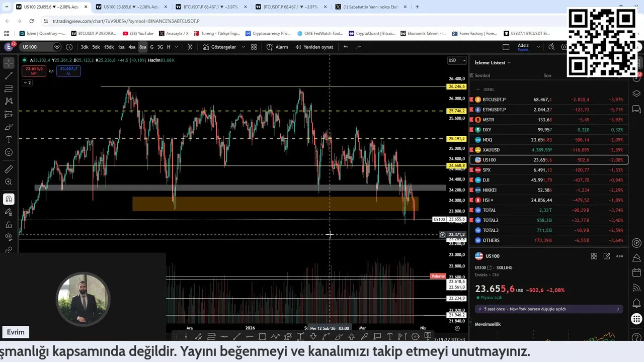Open US100 details three-dot menu
Screen dimensions: 644x362
tap(619, 256)
